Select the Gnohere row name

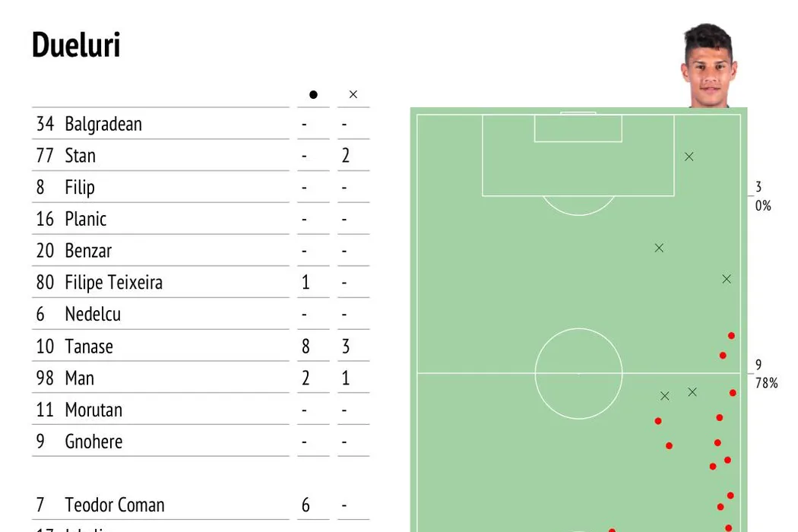pos(93,442)
